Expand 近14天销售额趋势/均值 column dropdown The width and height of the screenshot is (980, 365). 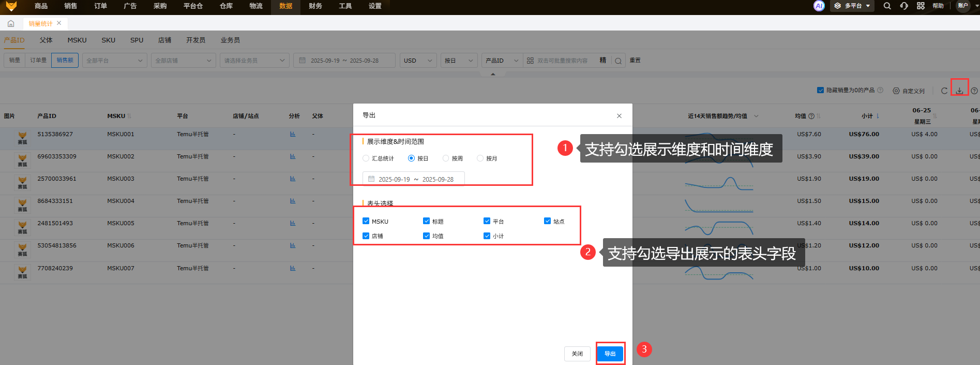click(x=756, y=116)
